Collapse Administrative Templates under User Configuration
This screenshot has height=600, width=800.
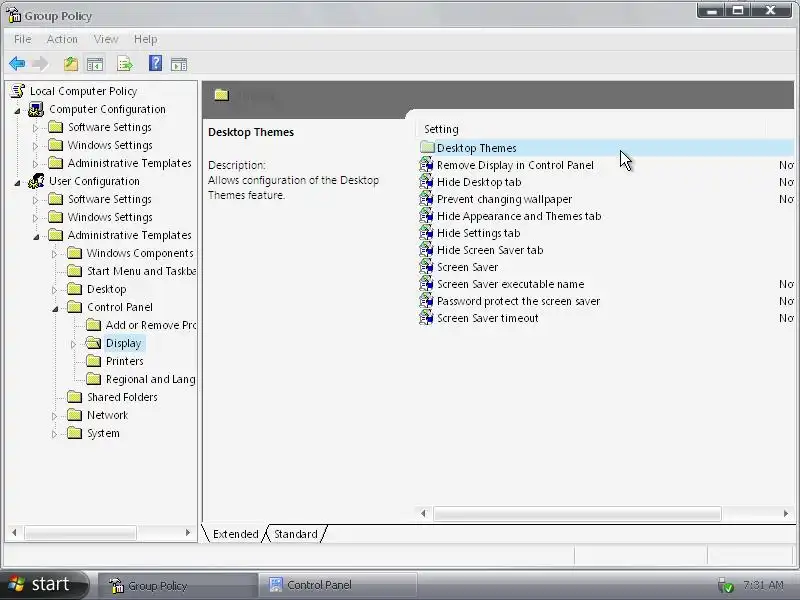click(x=36, y=237)
